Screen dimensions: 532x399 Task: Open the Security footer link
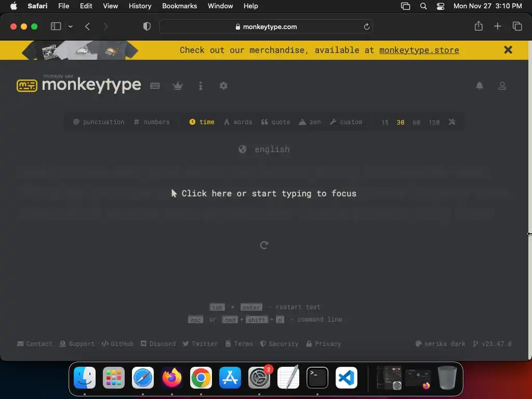click(x=279, y=344)
